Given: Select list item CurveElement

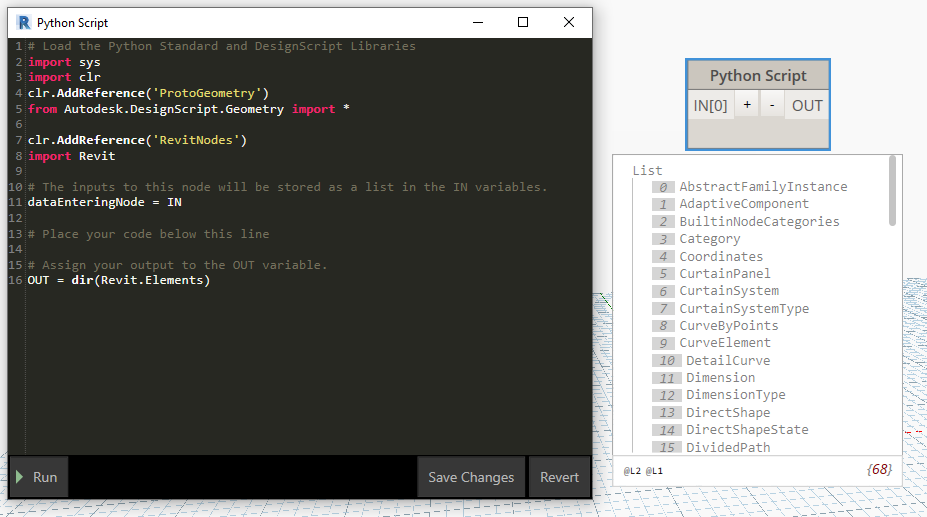Looking at the screenshot, I should coord(725,343).
